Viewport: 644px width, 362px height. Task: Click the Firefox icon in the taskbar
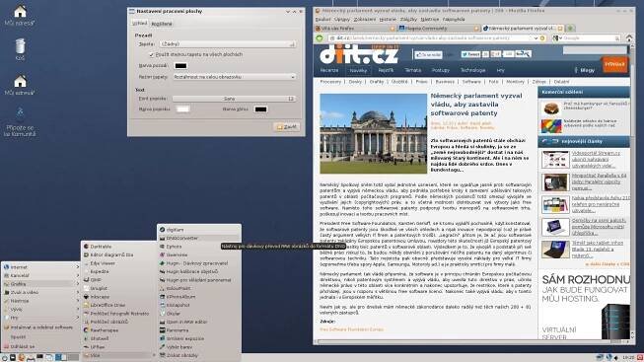[x=22, y=357]
